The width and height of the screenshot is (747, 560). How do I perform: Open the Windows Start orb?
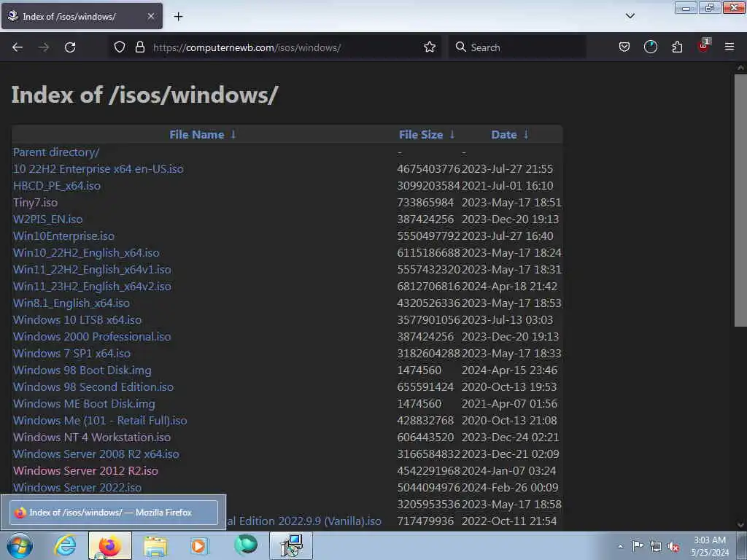point(19,545)
